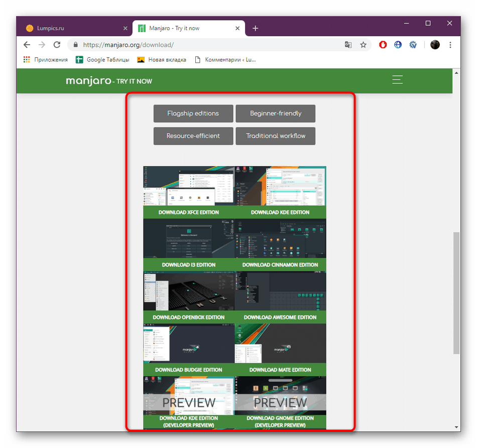Click Download KDE Edition stable label
The height and width of the screenshot is (448, 477).
coord(280,212)
